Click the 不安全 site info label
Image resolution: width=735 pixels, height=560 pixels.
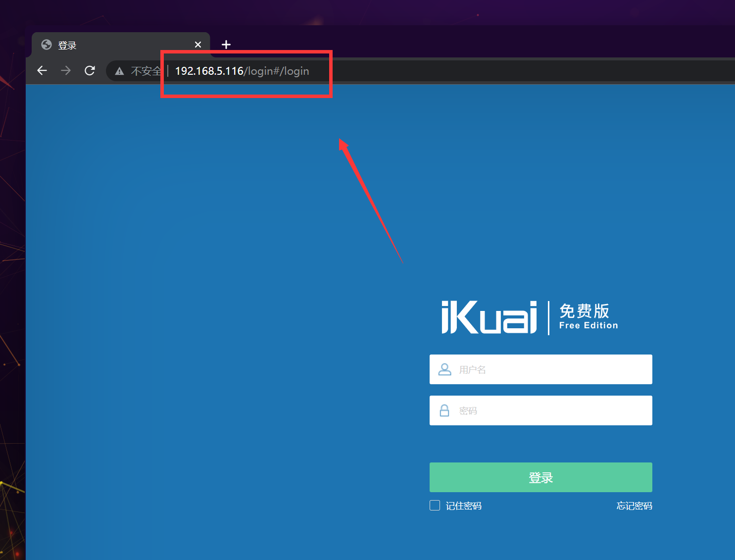coord(146,71)
